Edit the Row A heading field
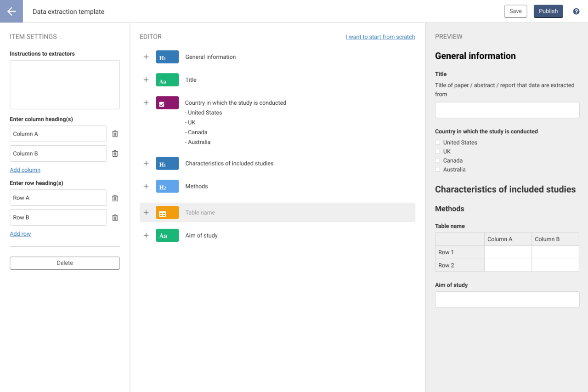 [x=58, y=198]
